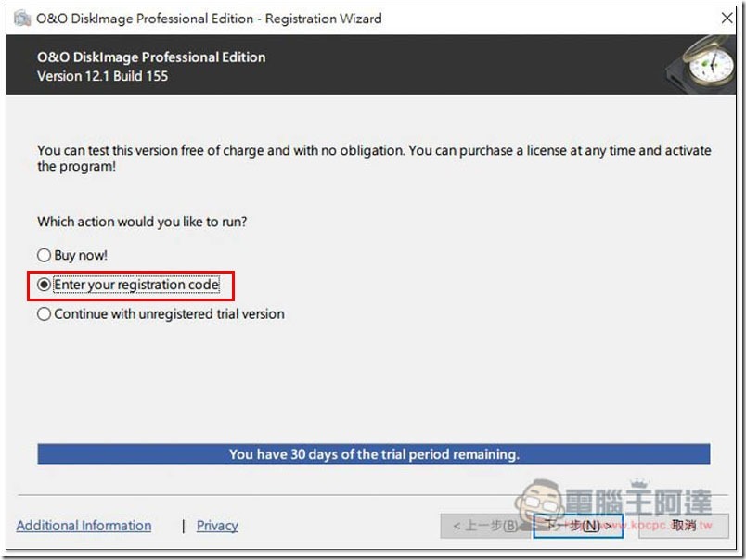Click the "O&O DiskImage Professional Edition" header text
Screen dimensions: 746x560
[151, 57]
